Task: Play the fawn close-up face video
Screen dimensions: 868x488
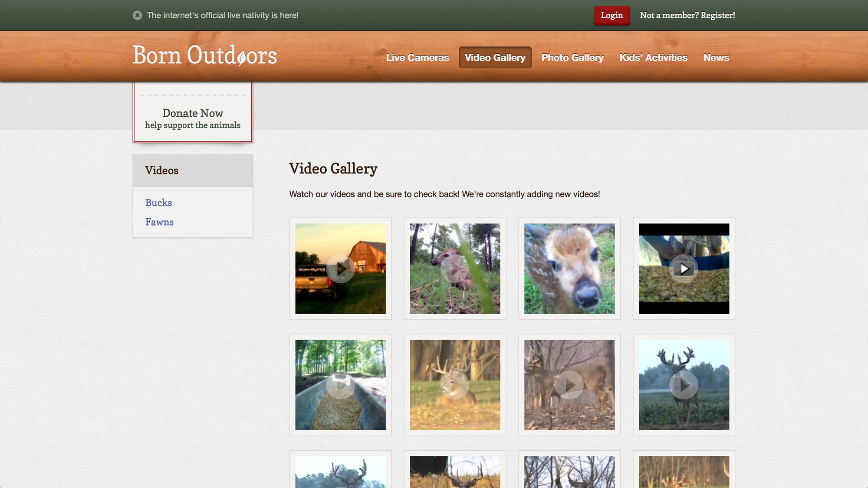Action: click(569, 269)
